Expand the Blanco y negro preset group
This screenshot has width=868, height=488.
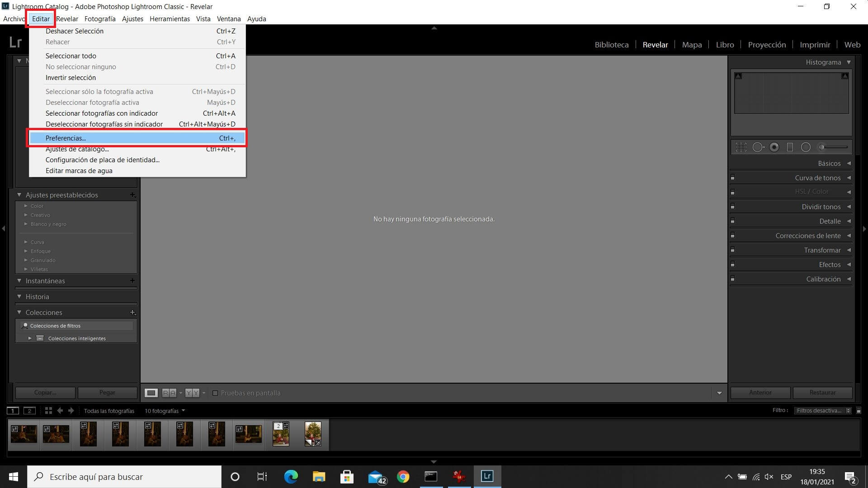(x=26, y=224)
